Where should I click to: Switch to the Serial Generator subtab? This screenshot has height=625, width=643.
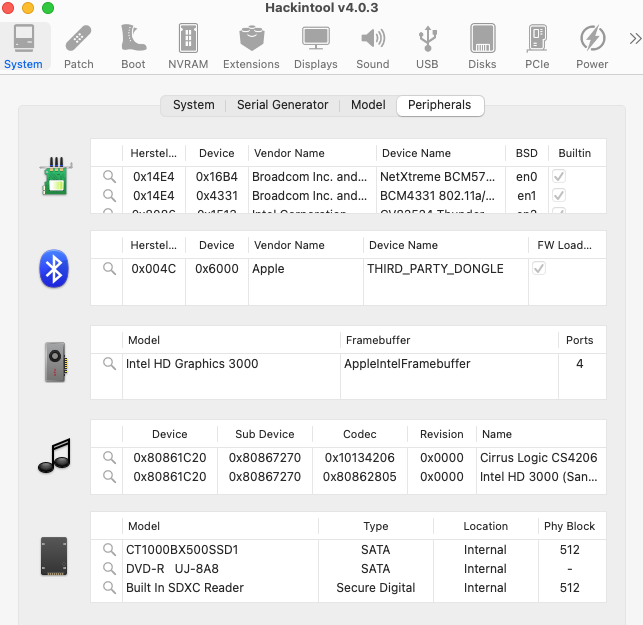tap(283, 105)
